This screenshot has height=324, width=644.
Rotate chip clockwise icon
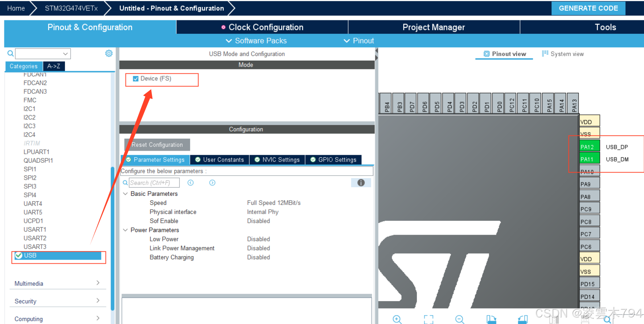pos(491,319)
